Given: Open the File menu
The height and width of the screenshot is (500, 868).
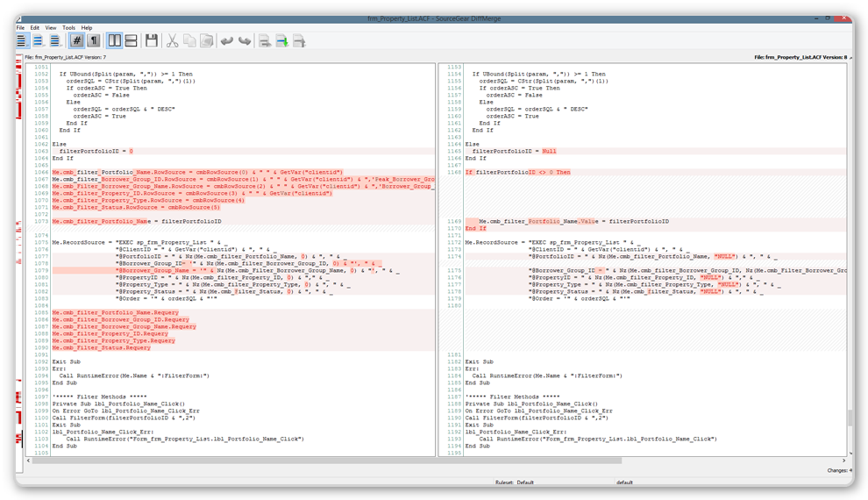Looking at the screenshot, I should pyautogui.click(x=20, y=28).
